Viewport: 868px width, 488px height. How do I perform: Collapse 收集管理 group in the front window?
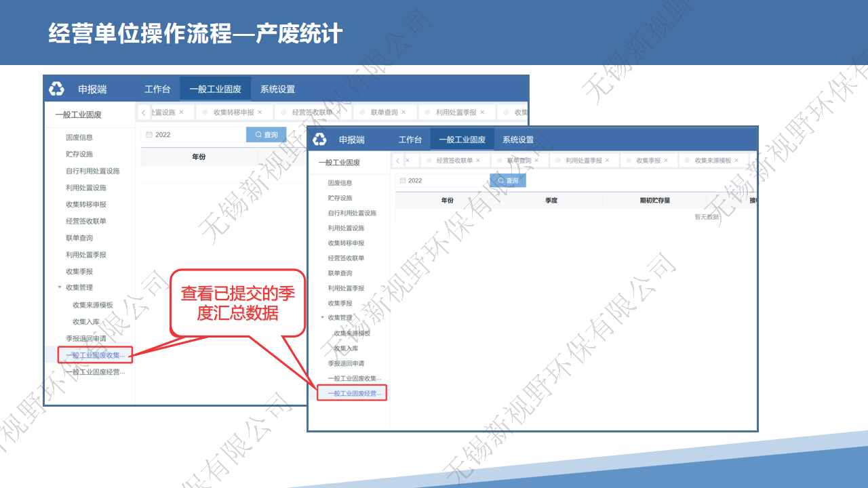tap(323, 317)
